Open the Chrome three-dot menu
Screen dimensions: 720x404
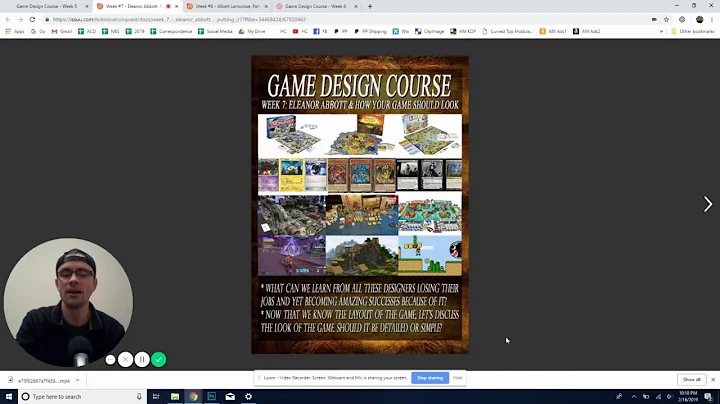click(x=712, y=19)
